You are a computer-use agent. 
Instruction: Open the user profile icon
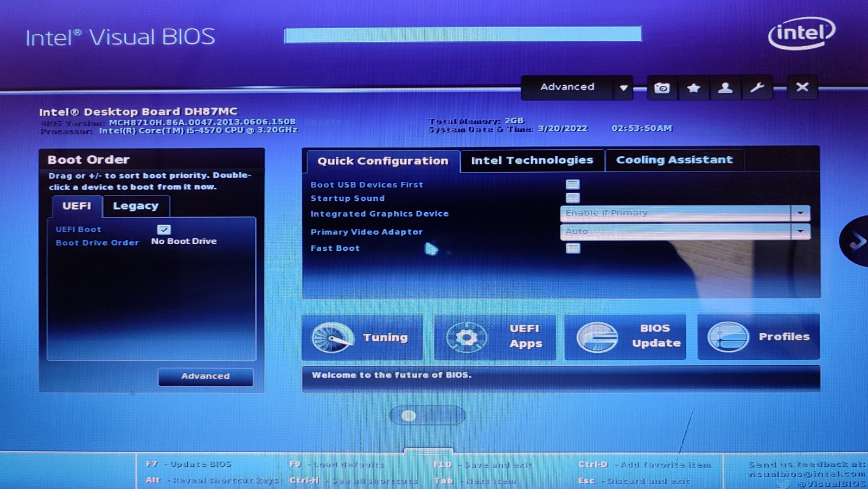point(725,88)
